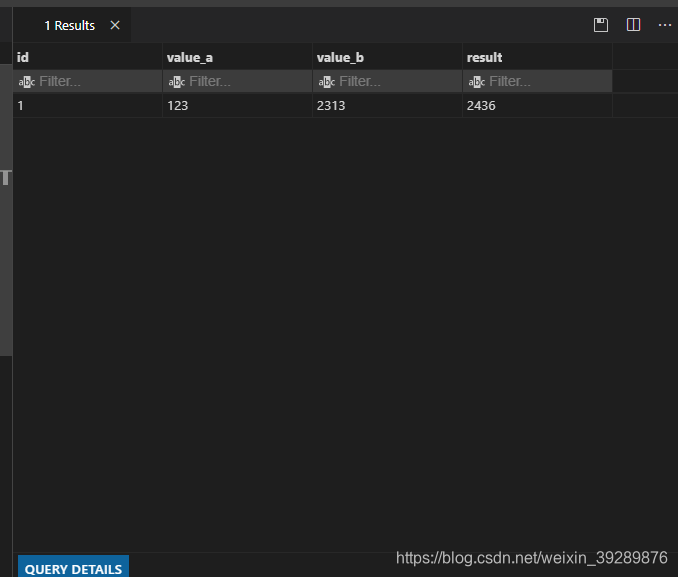Open the QUERY DETAILS panel

point(73,567)
